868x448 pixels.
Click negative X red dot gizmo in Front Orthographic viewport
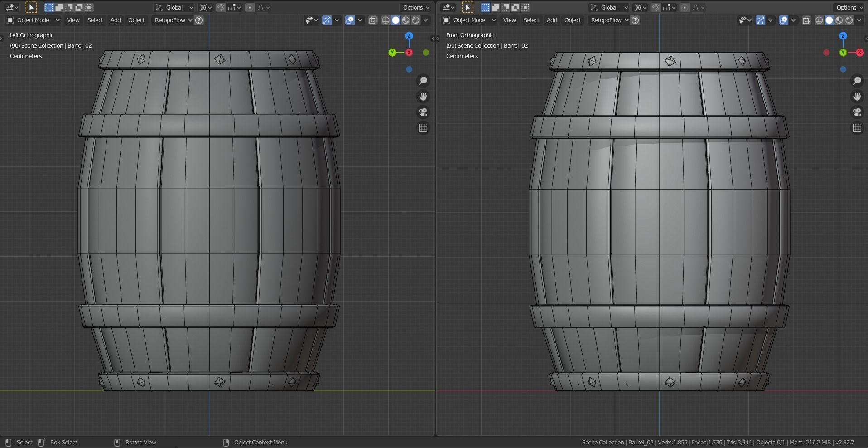pyautogui.click(x=826, y=53)
